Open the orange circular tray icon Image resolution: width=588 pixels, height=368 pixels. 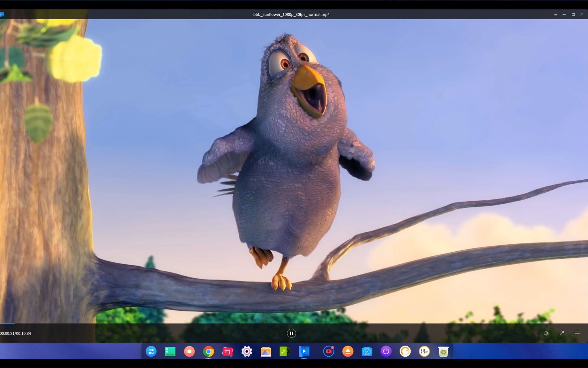(405, 351)
